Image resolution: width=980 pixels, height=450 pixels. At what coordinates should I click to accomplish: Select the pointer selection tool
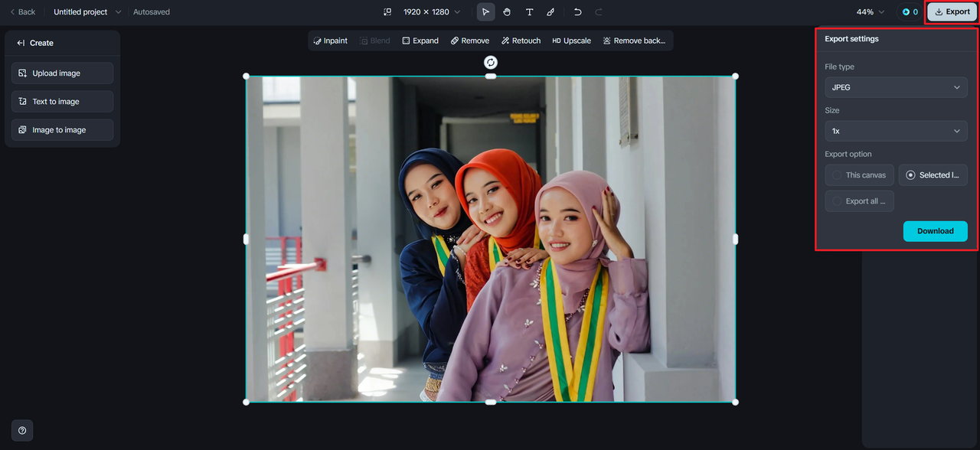coord(485,12)
